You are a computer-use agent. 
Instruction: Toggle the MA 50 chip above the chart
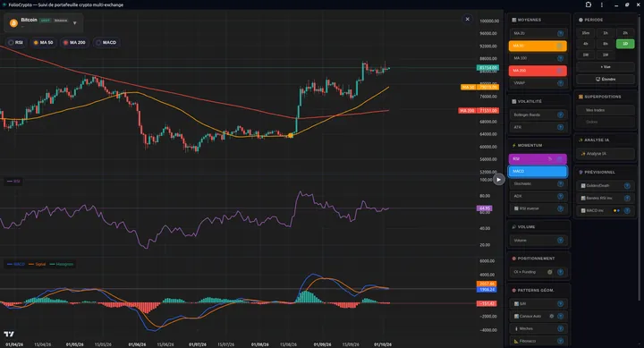coord(44,42)
